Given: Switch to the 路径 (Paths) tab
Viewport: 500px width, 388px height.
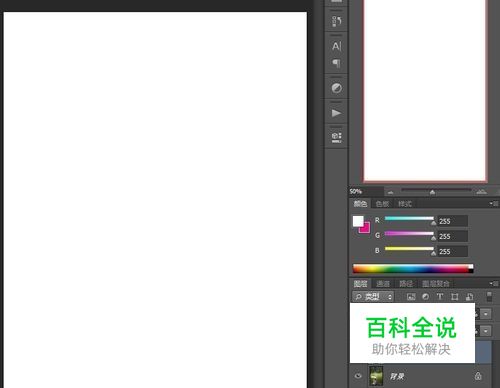Looking at the screenshot, I should coord(406,284).
